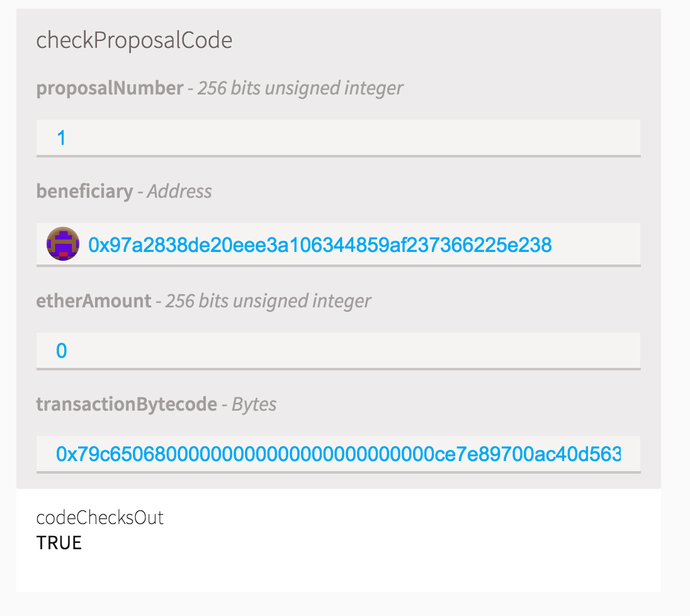The height and width of the screenshot is (616, 690).
Task: Click the codeChecksOut output label
Action: pyautogui.click(x=100, y=518)
